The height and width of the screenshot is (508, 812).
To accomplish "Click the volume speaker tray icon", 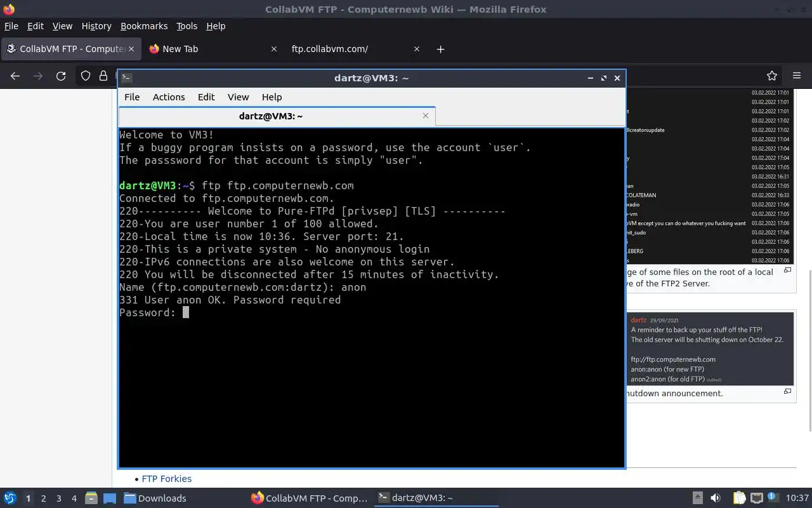I will tap(716, 498).
